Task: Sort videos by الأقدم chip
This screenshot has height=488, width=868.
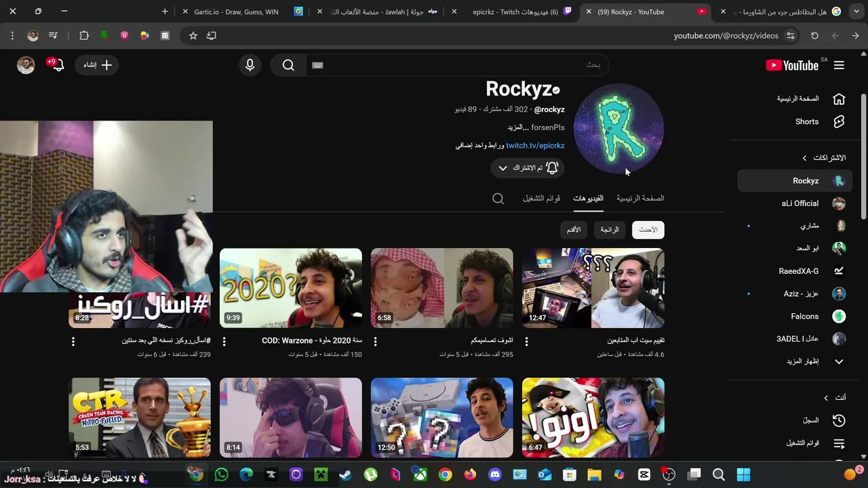Action: (574, 230)
